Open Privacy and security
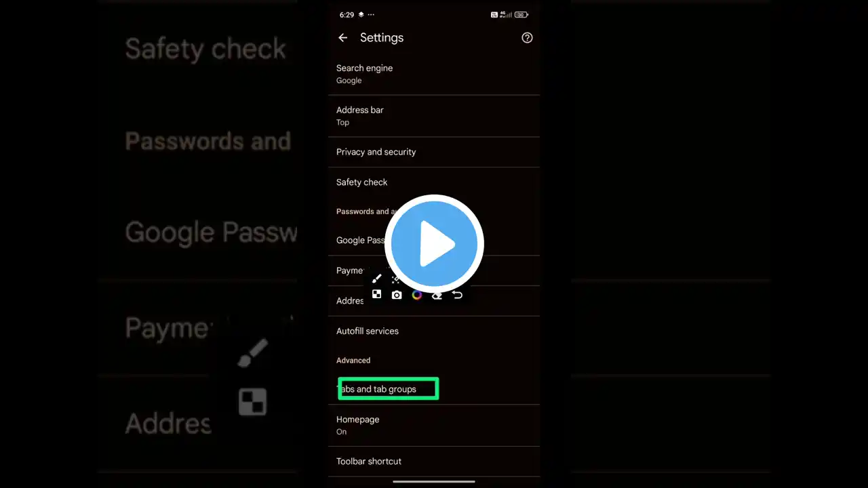This screenshot has width=868, height=488. click(434, 152)
